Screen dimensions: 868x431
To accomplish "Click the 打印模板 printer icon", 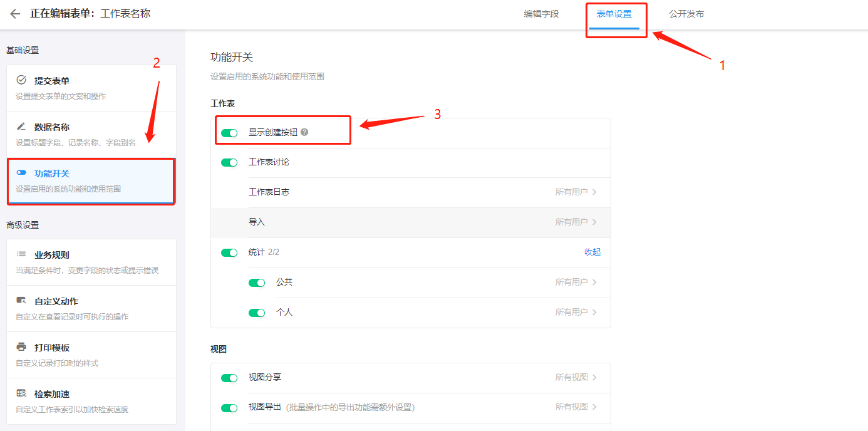I will coord(21,347).
